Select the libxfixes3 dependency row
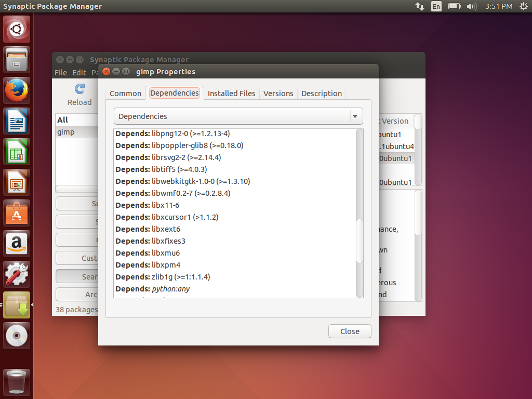532x399 pixels. [235, 241]
